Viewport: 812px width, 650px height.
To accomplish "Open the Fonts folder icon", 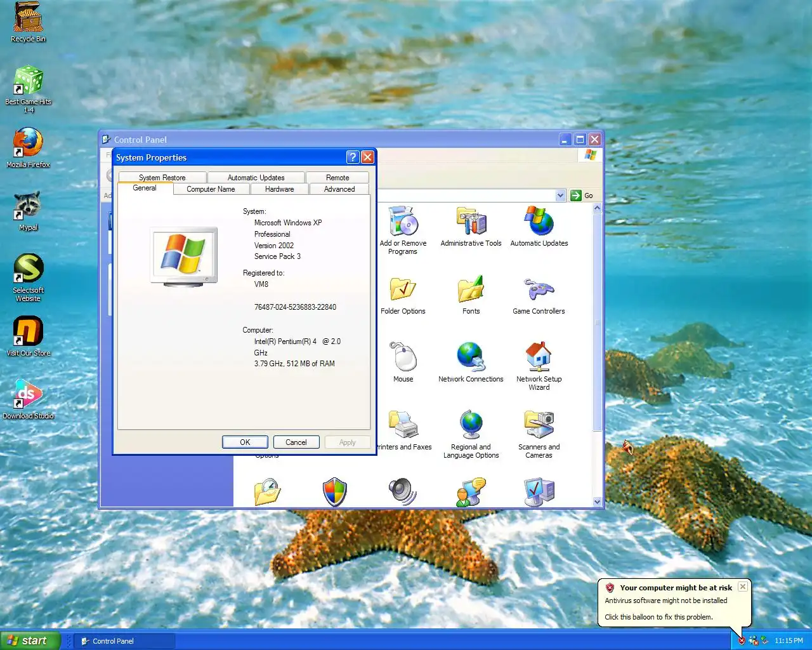I will coord(471,295).
